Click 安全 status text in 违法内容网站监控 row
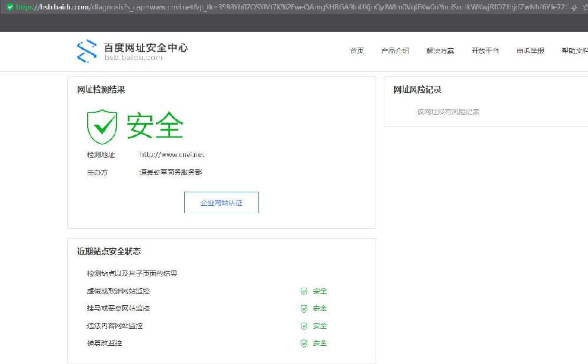The width and height of the screenshot is (588, 364). tap(320, 326)
